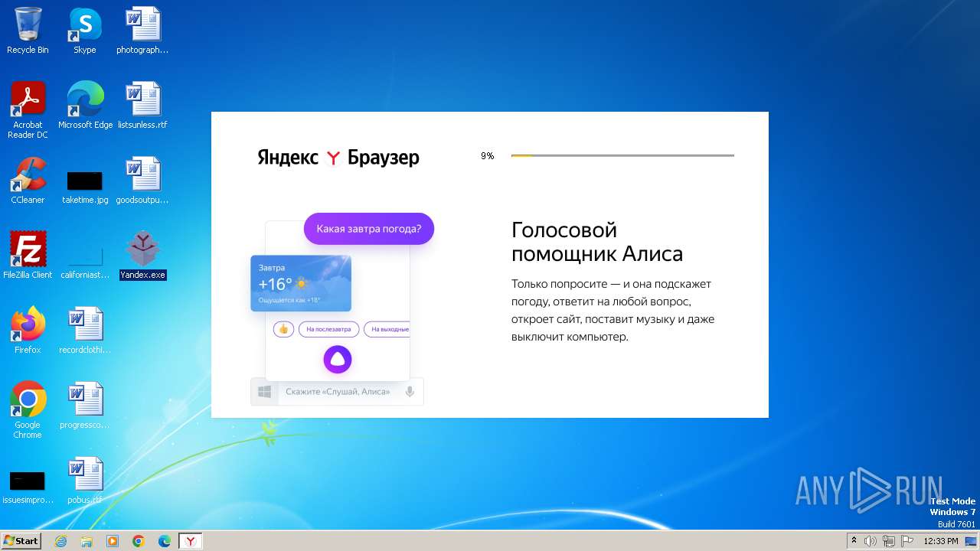The width and height of the screenshot is (980, 551).
Task: Click the Яндекс Браузер logo
Action: [x=338, y=158]
